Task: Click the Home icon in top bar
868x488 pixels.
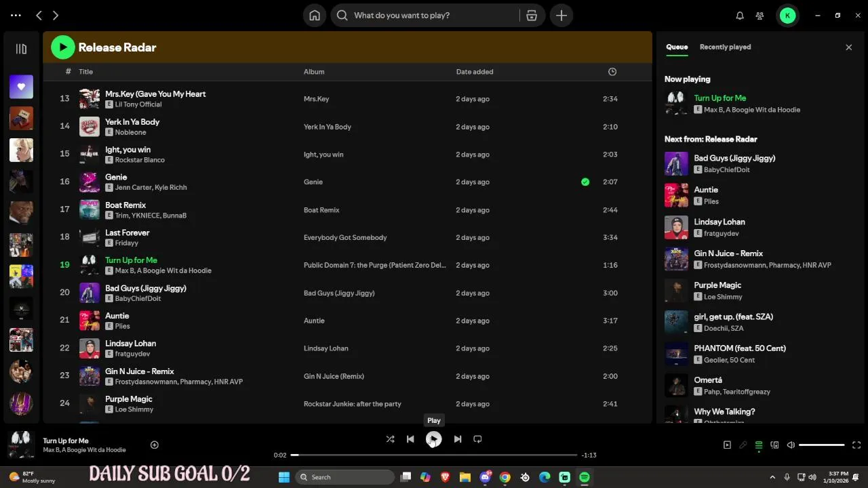Action: click(x=315, y=16)
